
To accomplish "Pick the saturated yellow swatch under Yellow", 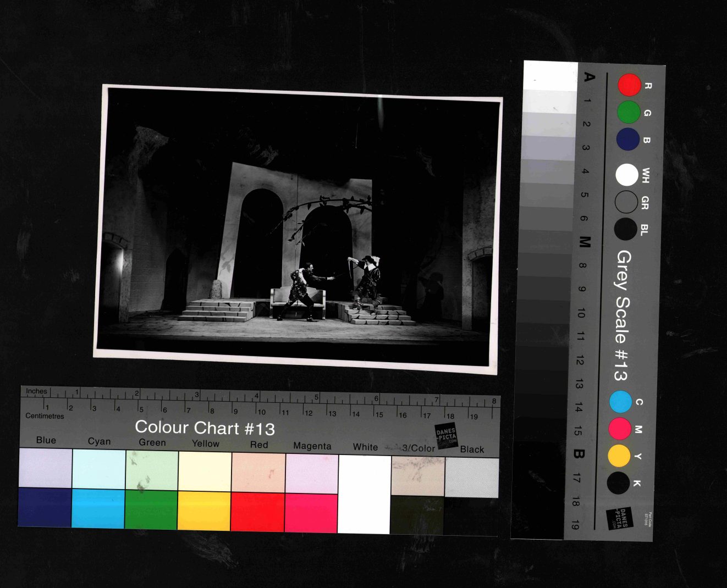I will 204,511.
